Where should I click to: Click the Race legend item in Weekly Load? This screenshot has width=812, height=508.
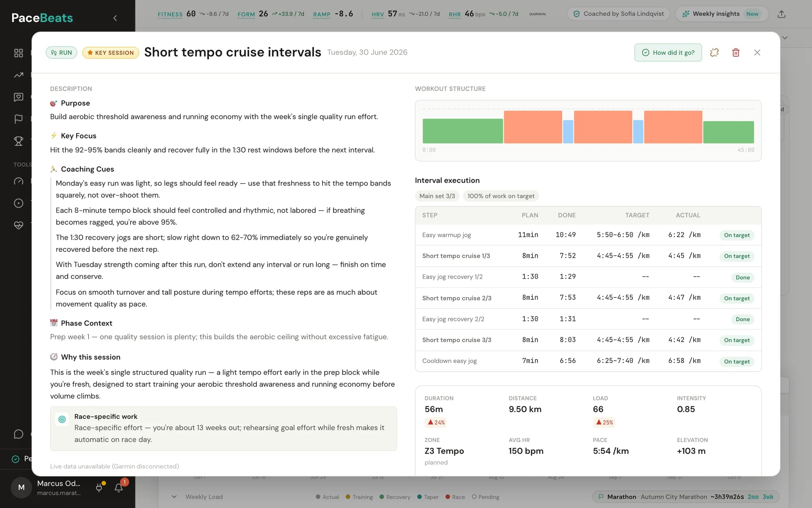[455, 497]
